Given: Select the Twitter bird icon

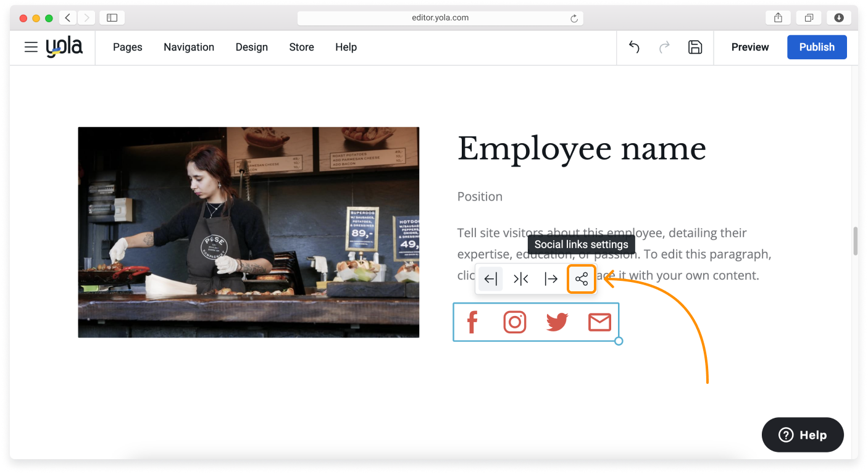Looking at the screenshot, I should [557, 322].
